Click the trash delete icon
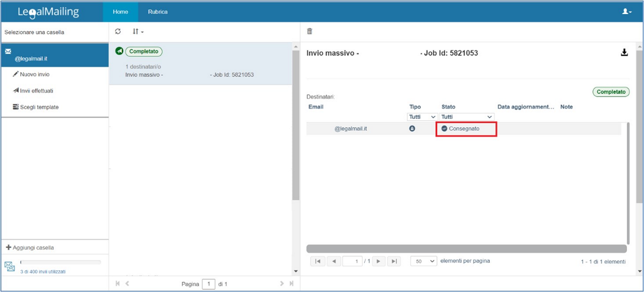This screenshot has width=644, height=292. (x=309, y=31)
